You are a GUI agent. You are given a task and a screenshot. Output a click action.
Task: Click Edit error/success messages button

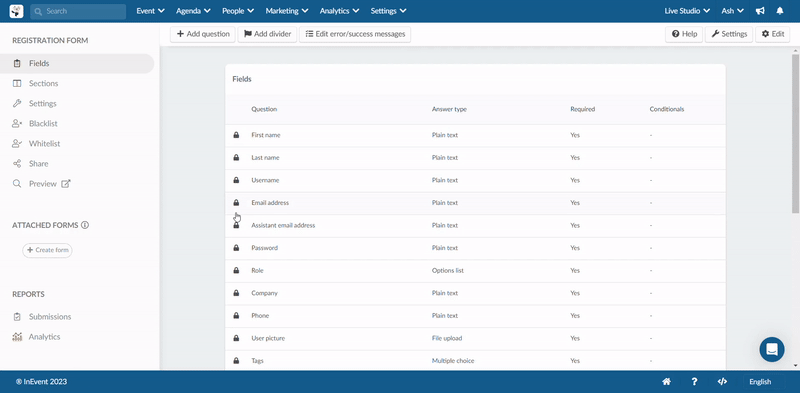(355, 34)
